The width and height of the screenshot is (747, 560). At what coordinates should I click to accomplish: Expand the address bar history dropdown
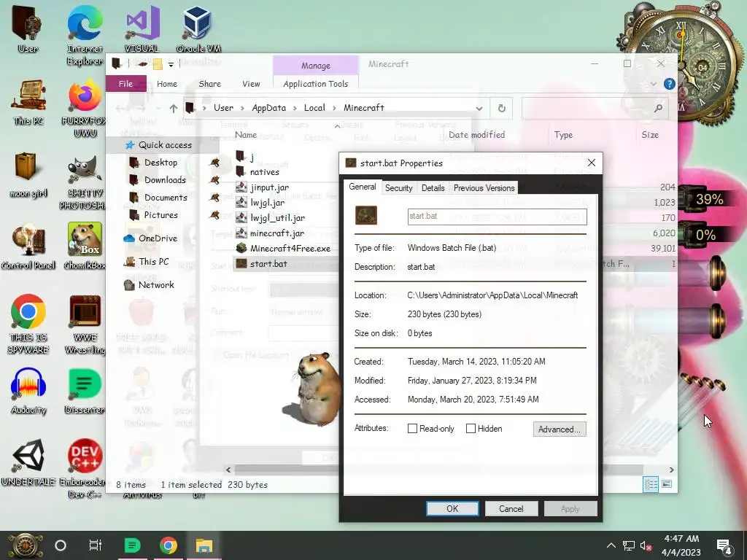(x=479, y=108)
